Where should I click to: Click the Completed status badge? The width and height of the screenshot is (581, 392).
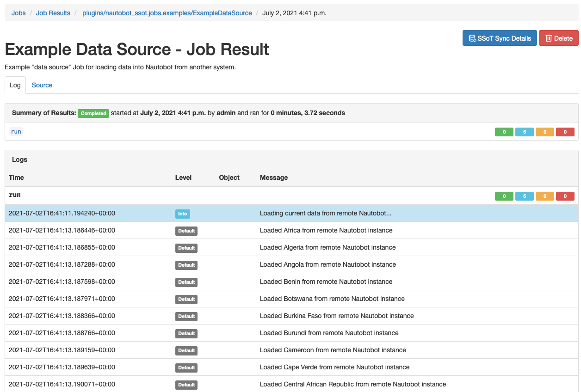[93, 113]
